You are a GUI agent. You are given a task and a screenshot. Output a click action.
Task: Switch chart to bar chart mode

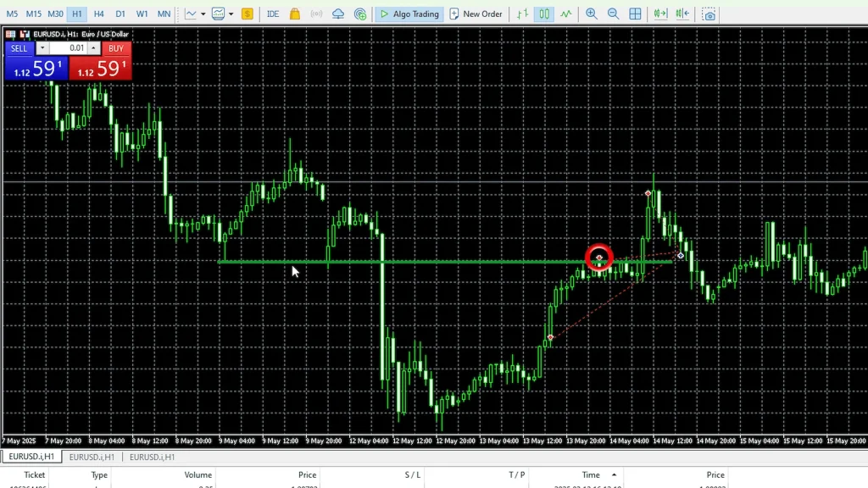(x=523, y=14)
